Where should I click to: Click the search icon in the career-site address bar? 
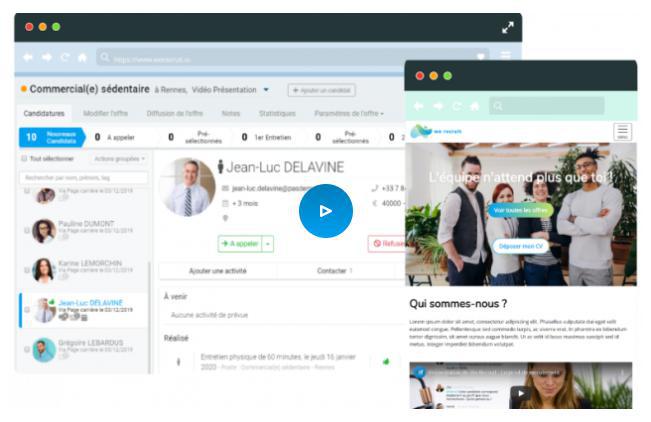coord(497,106)
